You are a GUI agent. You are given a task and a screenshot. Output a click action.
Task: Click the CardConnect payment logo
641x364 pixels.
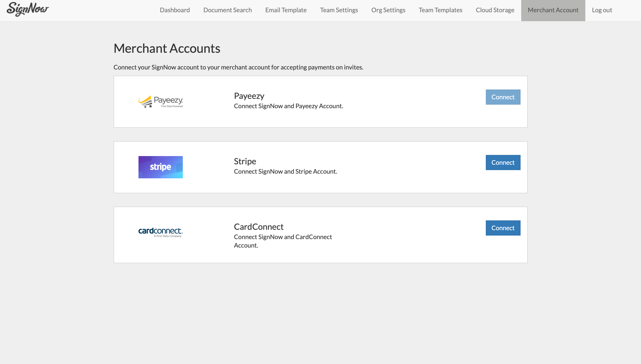(160, 232)
